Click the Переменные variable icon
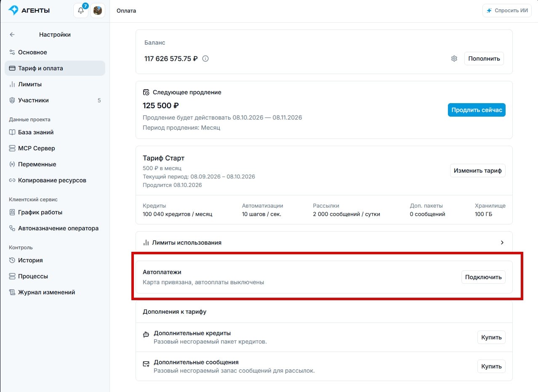Image resolution: width=538 pixels, height=392 pixels. click(x=12, y=164)
